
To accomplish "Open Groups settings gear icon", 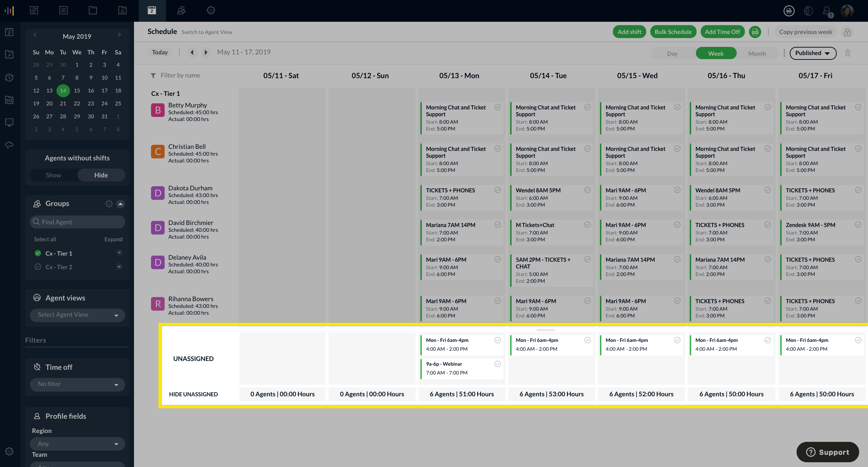I will pos(109,204).
